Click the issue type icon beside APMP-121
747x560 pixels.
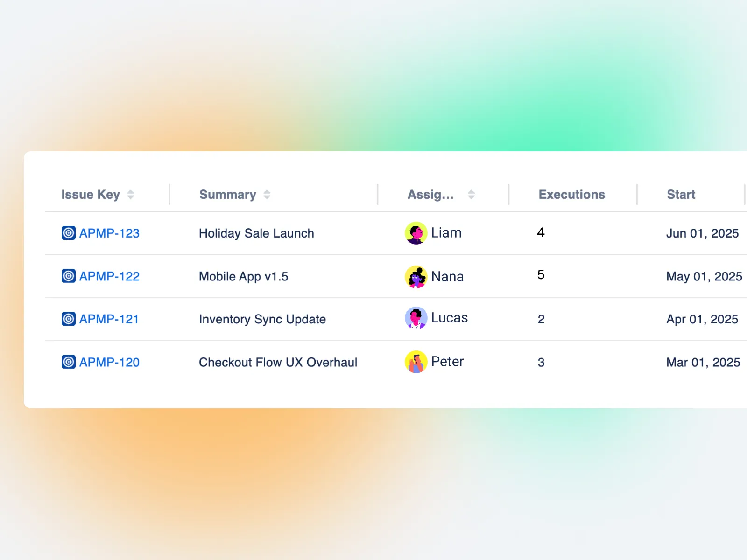[x=69, y=319]
